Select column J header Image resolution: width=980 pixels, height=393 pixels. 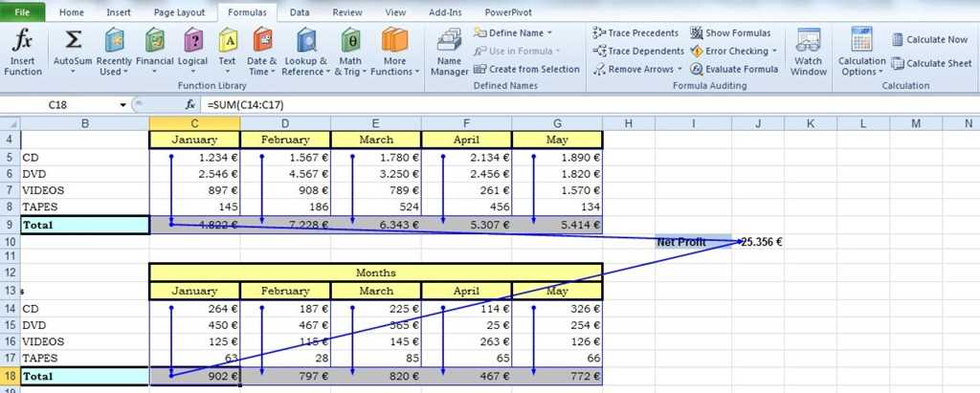[x=758, y=123]
